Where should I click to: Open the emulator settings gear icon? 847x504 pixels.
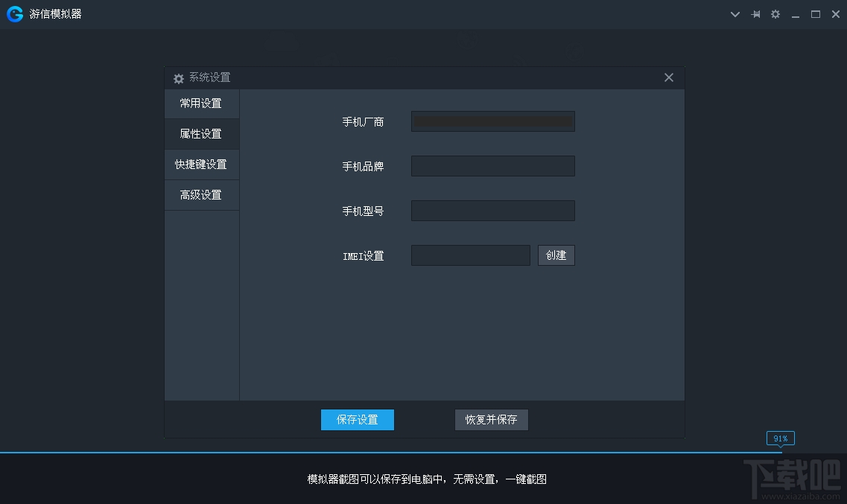[775, 13]
